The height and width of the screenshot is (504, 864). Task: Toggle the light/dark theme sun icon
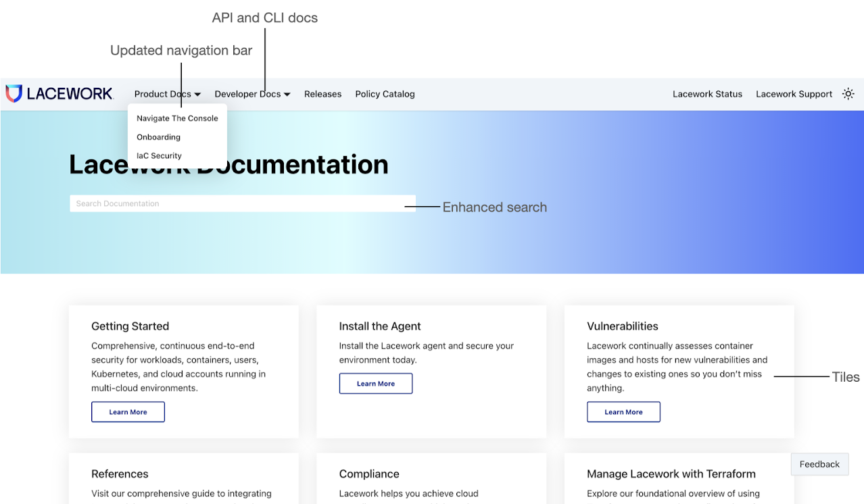[848, 94]
